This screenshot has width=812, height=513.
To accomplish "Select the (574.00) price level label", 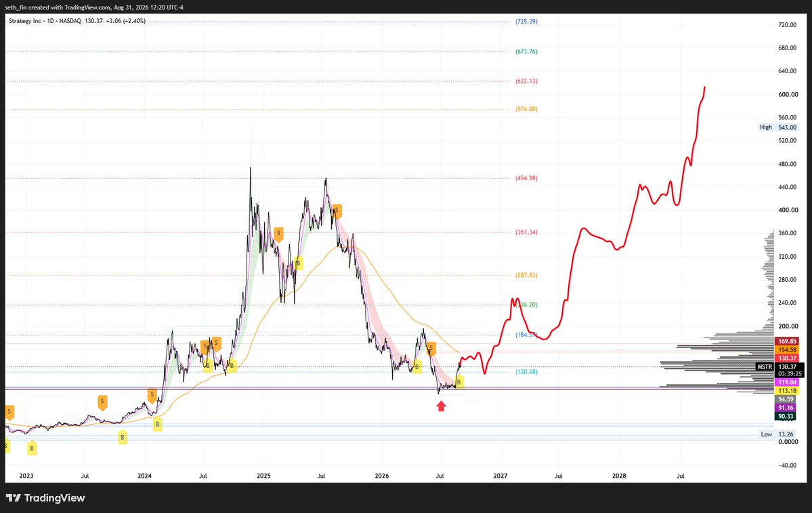I will 526,109.
